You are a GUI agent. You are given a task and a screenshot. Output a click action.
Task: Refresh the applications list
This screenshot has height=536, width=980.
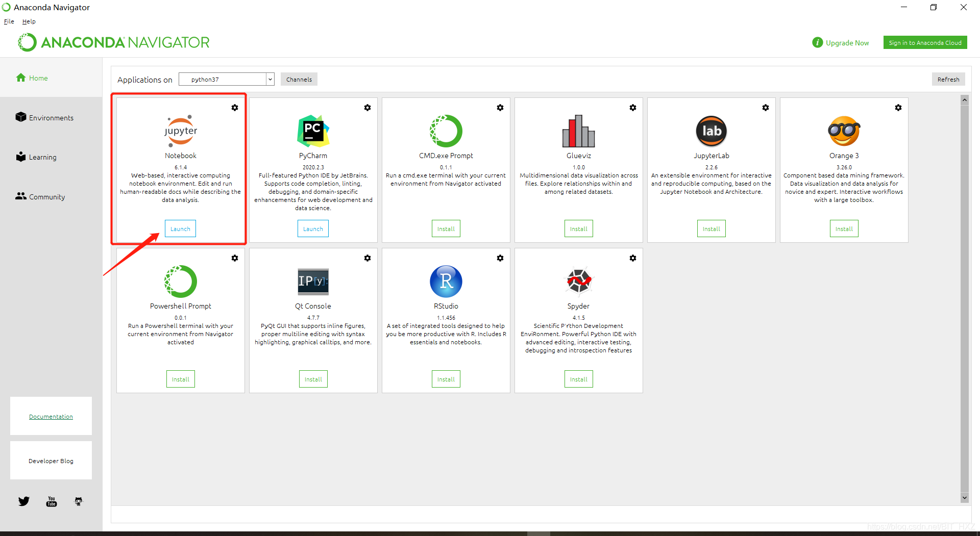pos(948,79)
